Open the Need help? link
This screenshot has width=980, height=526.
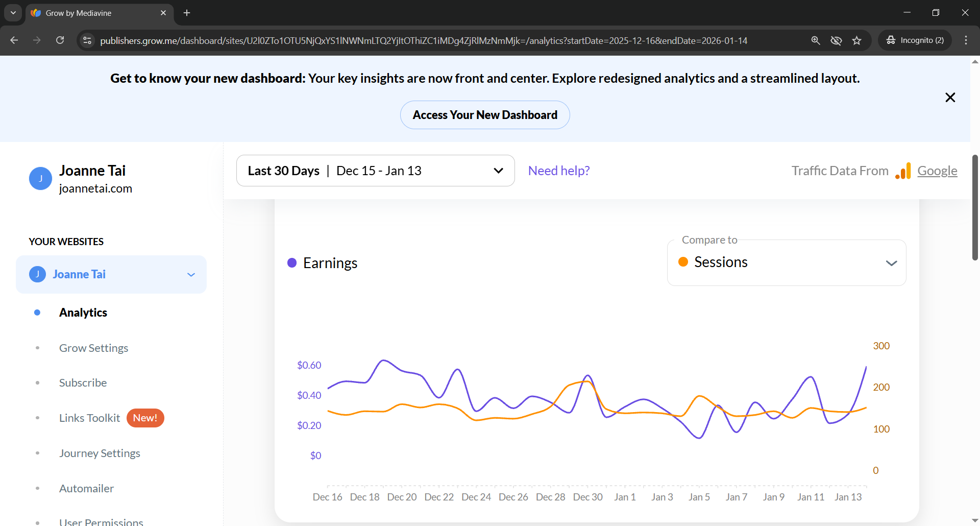click(559, 171)
